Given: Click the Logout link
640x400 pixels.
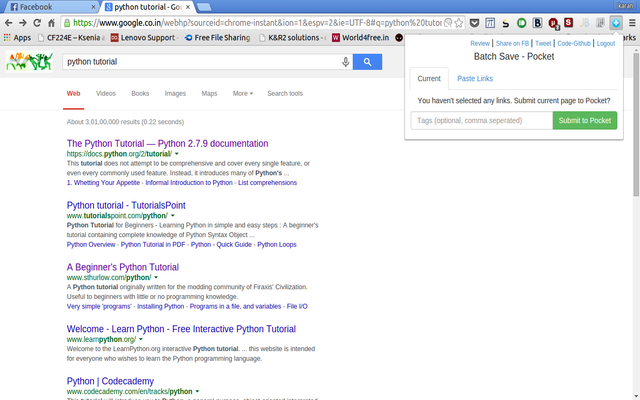Looking at the screenshot, I should click(606, 43).
